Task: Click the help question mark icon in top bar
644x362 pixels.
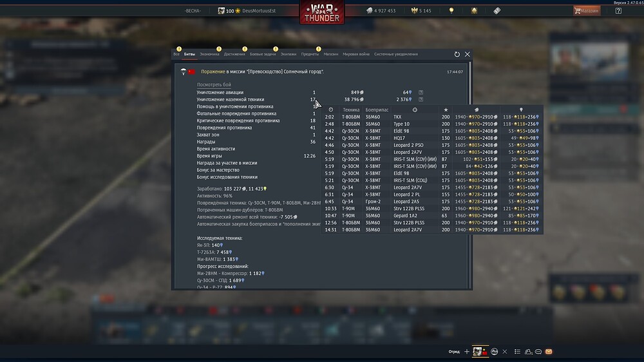Action: (x=618, y=10)
